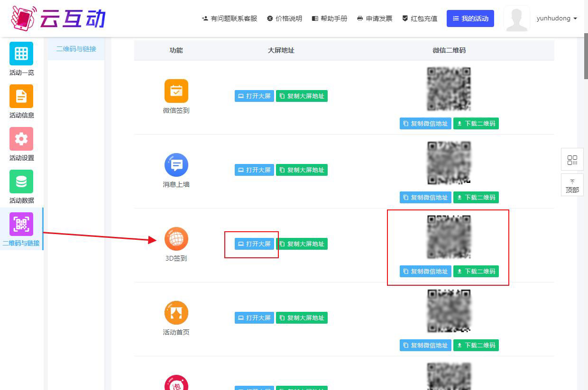The image size is (588, 390).
Task: Open 价格说明 link
Action: click(285, 18)
